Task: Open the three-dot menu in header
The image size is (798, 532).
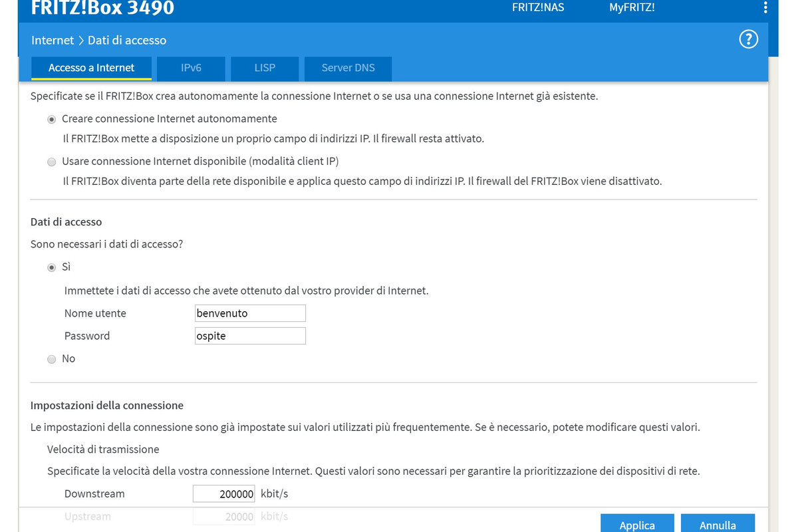Action: pyautogui.click(x=766, y=8)
